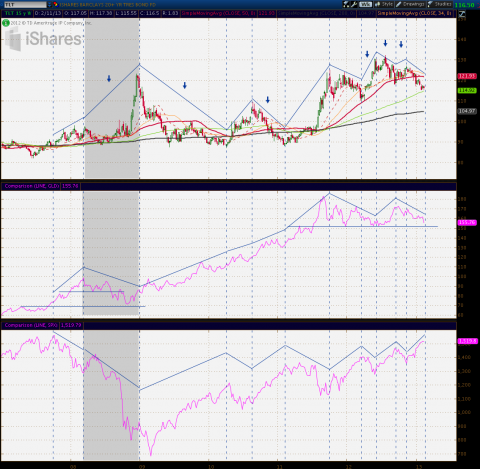Click the SimpleMovingAvg CLOSE 200 study label

pos(316,14)
